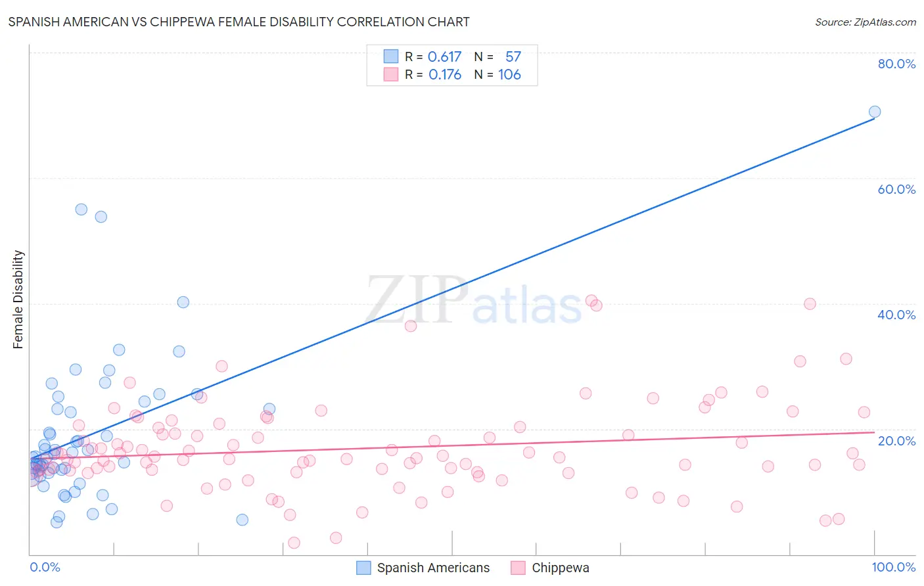The image size is (924, 586).
Task: Click the ZIPatlas watermark logo
Action: point(473,302)
